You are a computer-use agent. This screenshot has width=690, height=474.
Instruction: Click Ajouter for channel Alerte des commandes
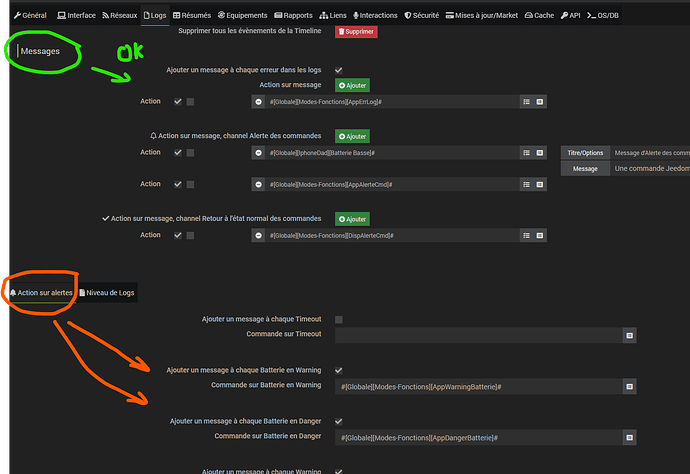click(x=352, y=136)
